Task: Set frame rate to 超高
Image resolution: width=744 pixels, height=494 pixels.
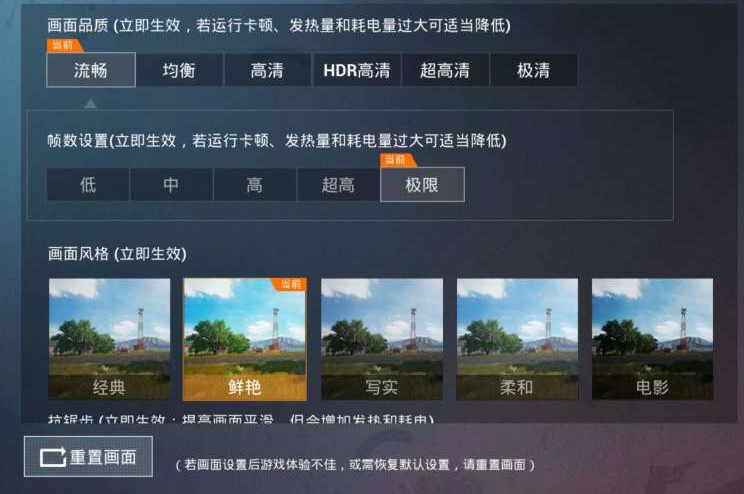Action: (x=338, y=185)
